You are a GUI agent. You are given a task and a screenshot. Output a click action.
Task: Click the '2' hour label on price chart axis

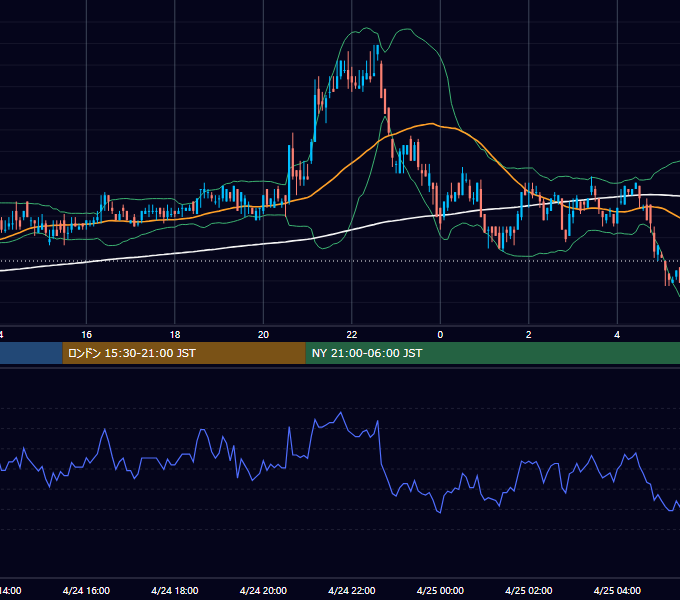529,335
